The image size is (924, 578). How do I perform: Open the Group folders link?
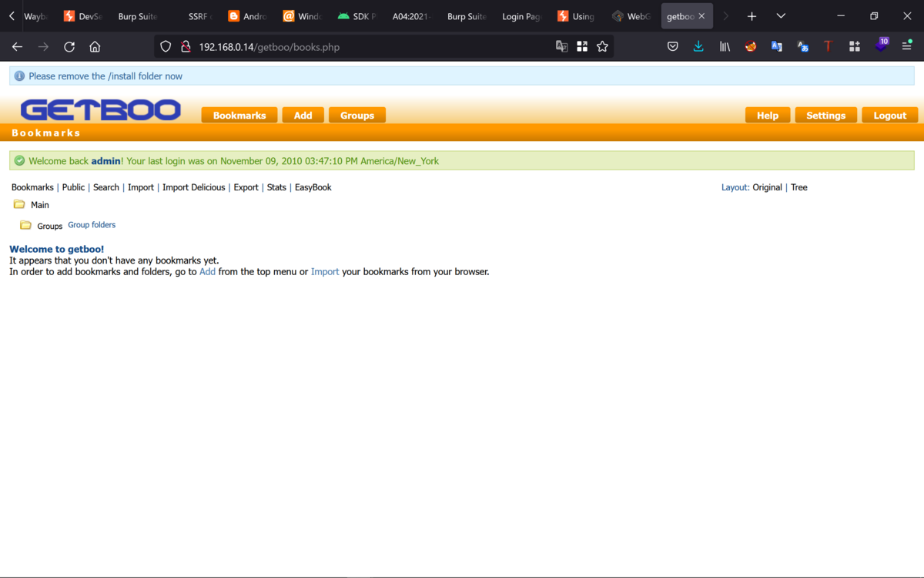(92, 225)
